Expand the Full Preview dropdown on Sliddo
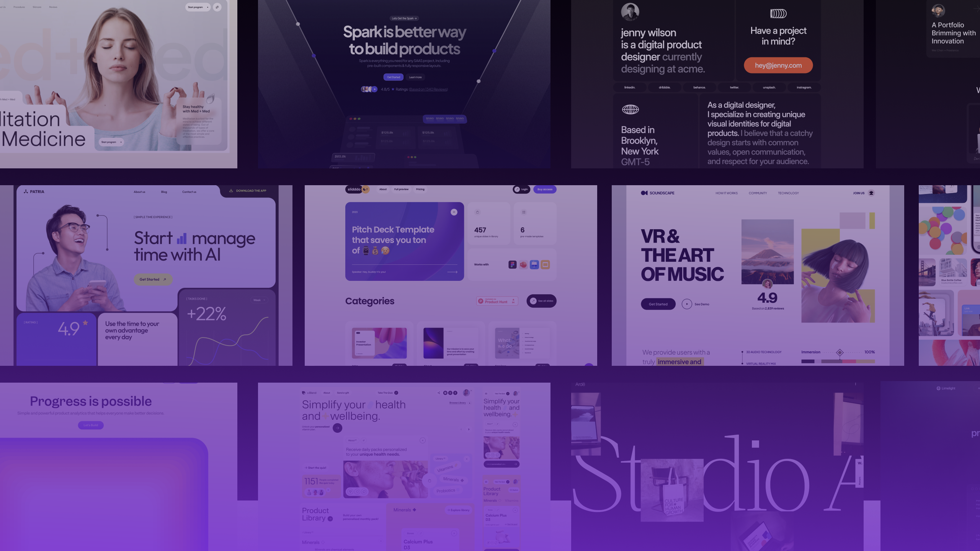Image resolution: width=980 pixels, height=551 pixels. 402,189
